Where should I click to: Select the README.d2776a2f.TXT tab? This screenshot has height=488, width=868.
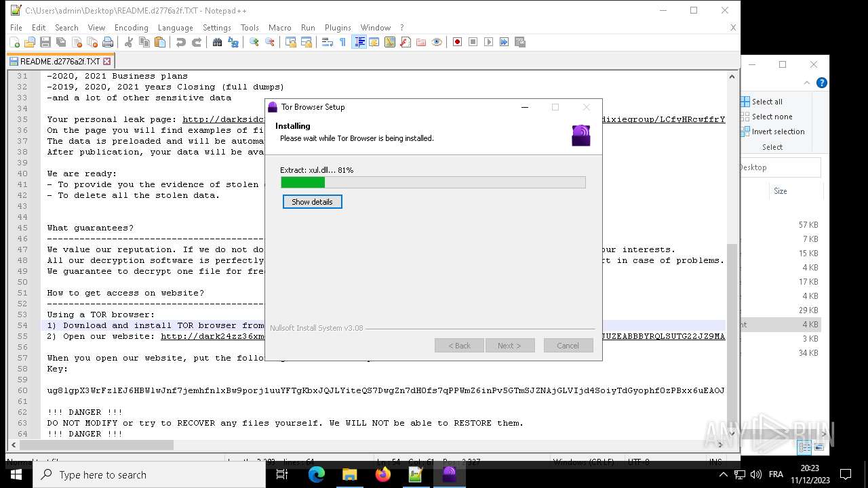click(60, 61)
